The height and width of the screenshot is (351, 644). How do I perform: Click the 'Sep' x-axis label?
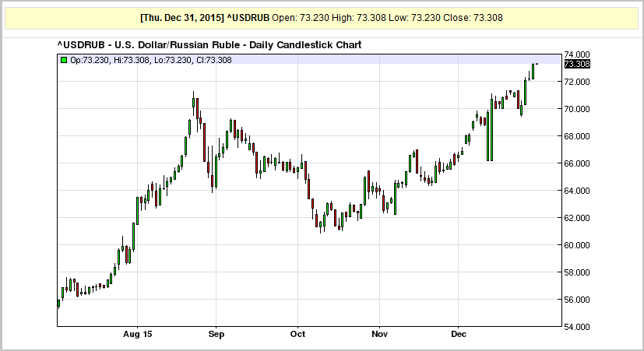tap(216, 334)
